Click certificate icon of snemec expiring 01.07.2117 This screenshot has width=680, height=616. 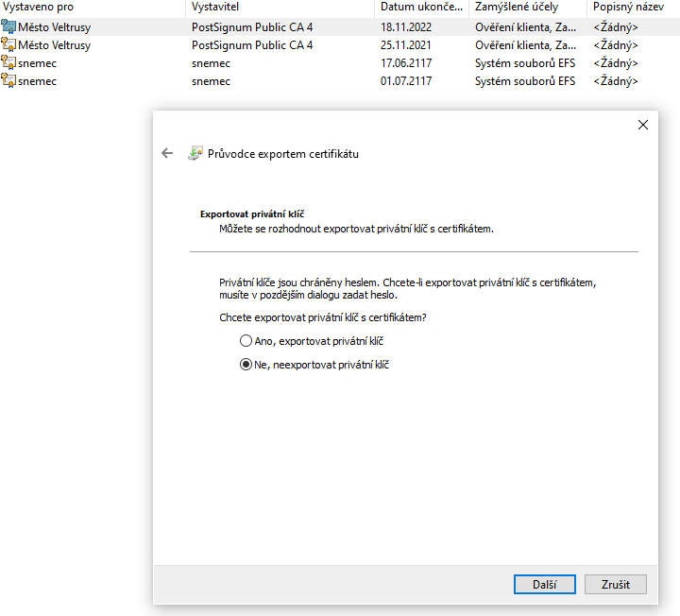pos(9,81)
